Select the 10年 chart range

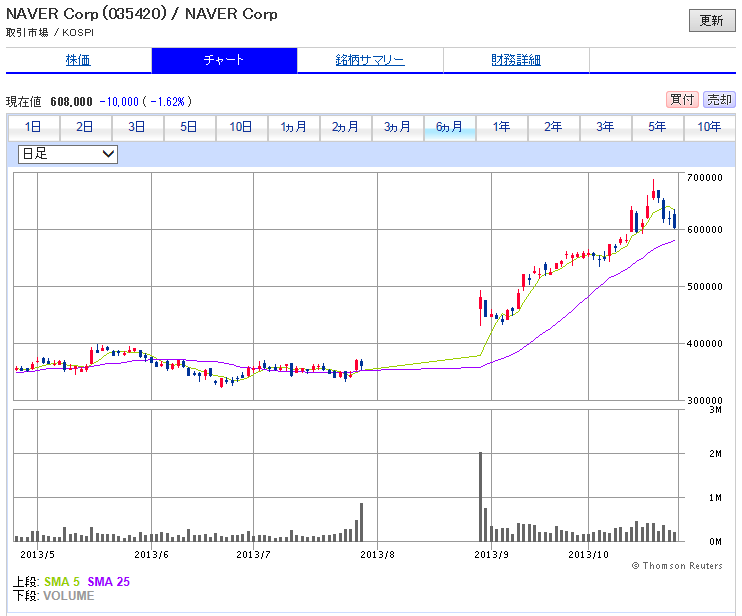coord(710,127)
